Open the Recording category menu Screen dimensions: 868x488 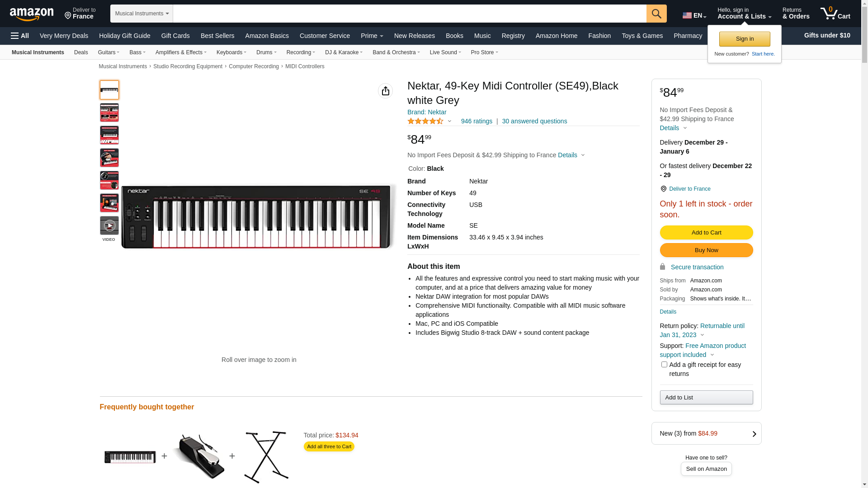[301, 52]
